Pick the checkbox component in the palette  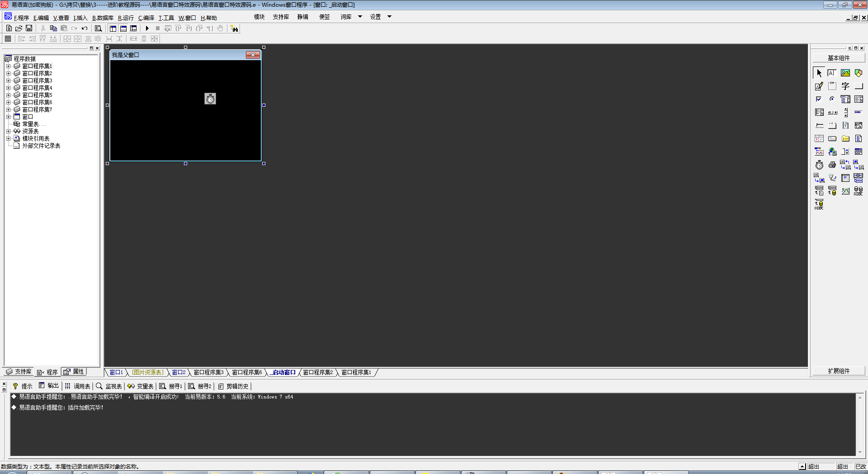click(x=819, y=99)
